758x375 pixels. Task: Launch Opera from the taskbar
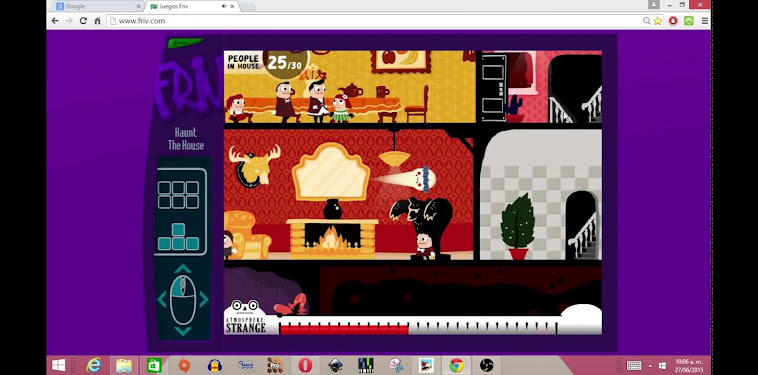pos(305,365)
